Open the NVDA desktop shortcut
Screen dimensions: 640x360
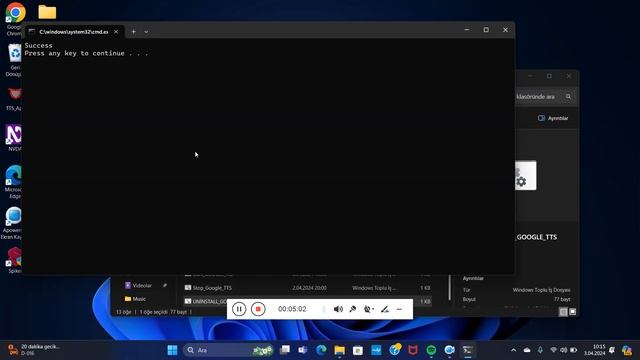pos(14,138)
